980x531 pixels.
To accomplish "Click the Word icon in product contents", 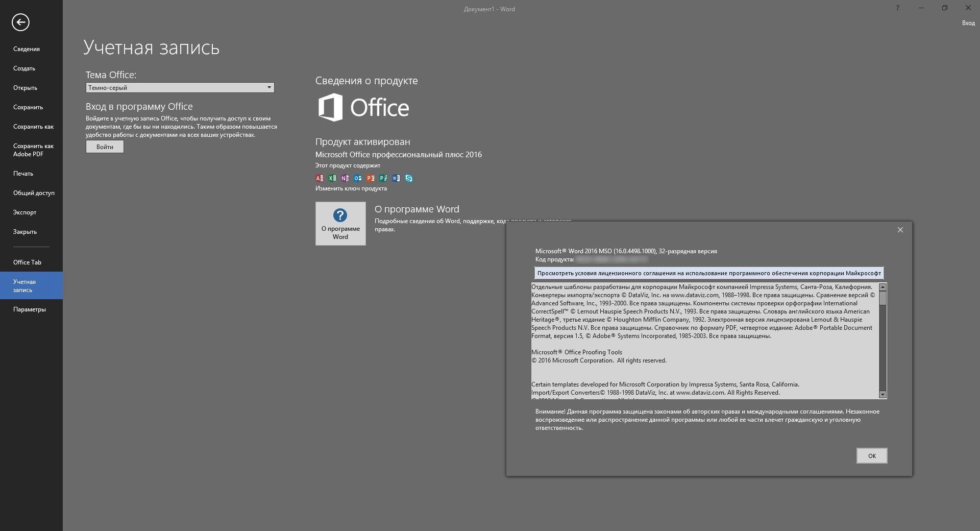I will point(396,178).
